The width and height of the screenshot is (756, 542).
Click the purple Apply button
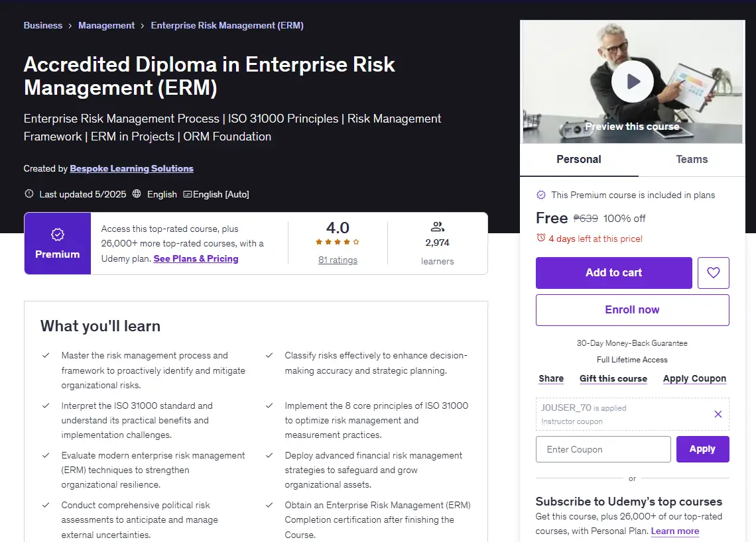[x=702, y=449]
